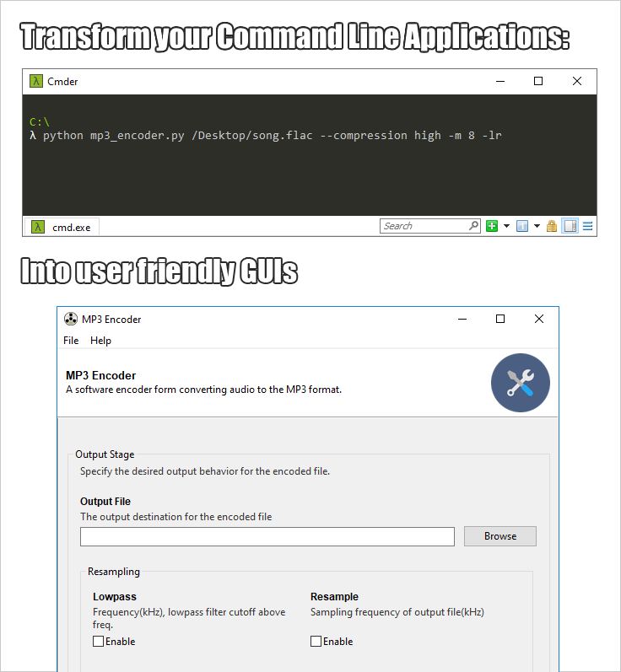Click the green new console plus icon
The height and width of the screenshot is (672, 621).
[491, 226]
